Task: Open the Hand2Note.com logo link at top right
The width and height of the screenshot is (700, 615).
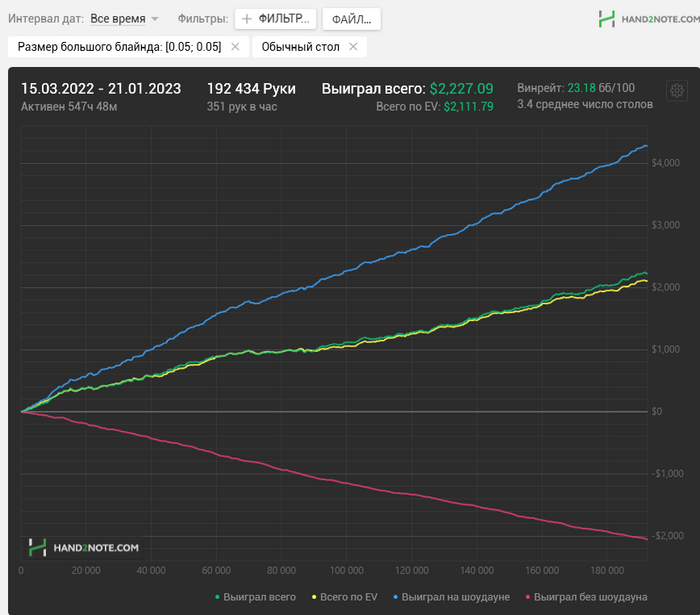Action: click(649, 19)
